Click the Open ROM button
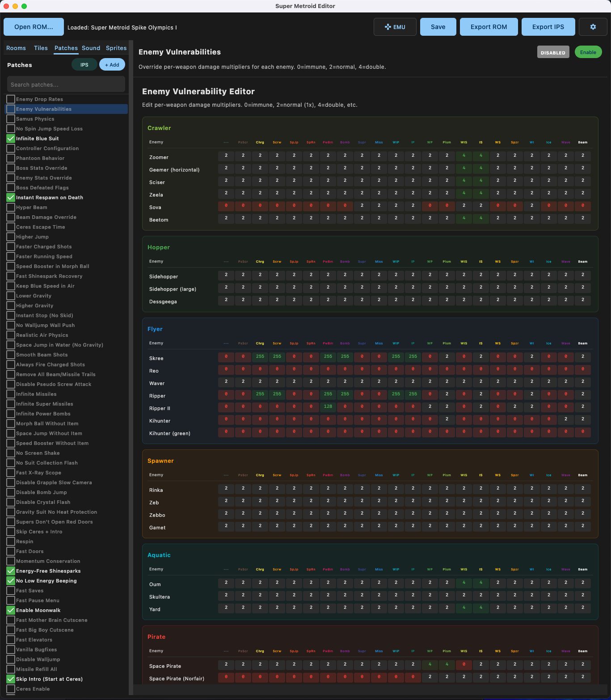 [34, 27]
